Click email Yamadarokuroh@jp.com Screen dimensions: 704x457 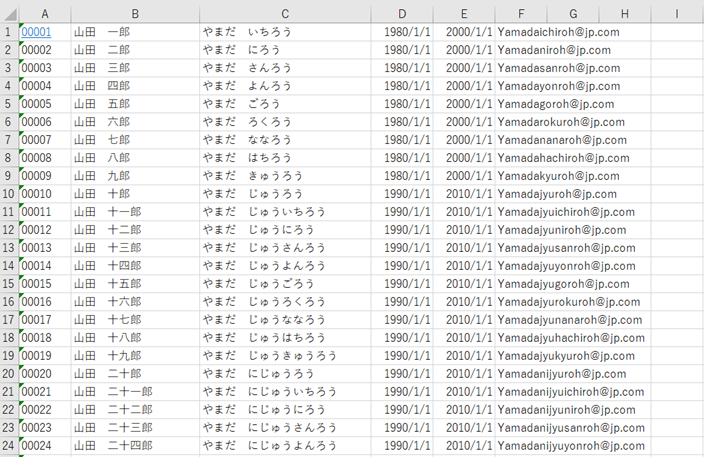(561, 122)
